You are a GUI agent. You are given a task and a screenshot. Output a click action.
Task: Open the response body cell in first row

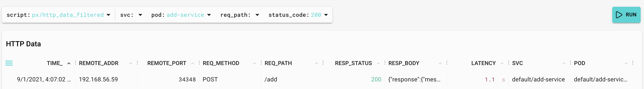click(414, 79)
